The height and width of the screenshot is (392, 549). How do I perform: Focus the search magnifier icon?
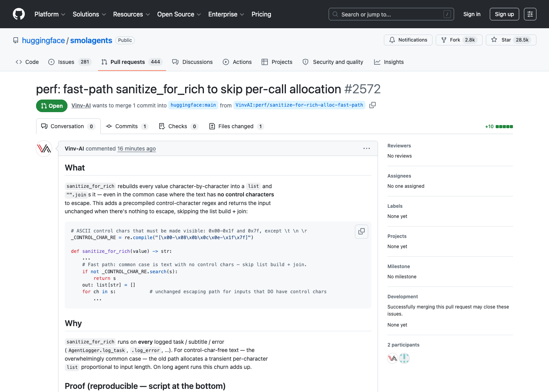coord(335,14)
